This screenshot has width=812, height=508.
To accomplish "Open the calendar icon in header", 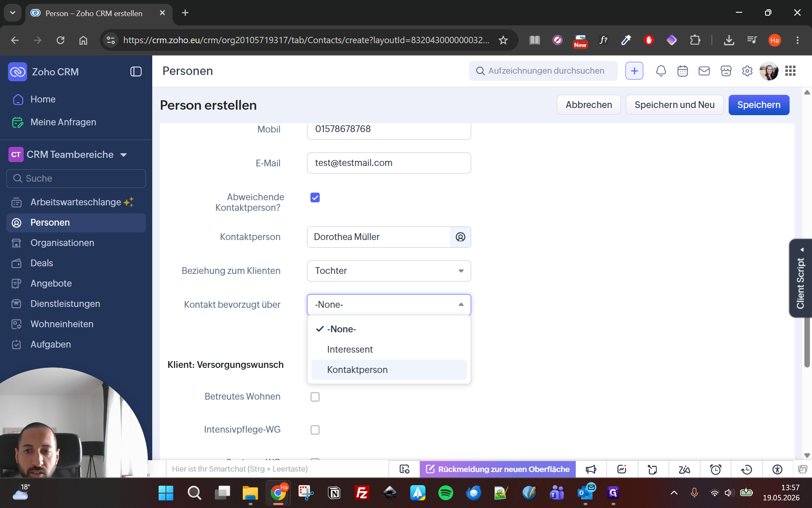I will pos(683,71).
